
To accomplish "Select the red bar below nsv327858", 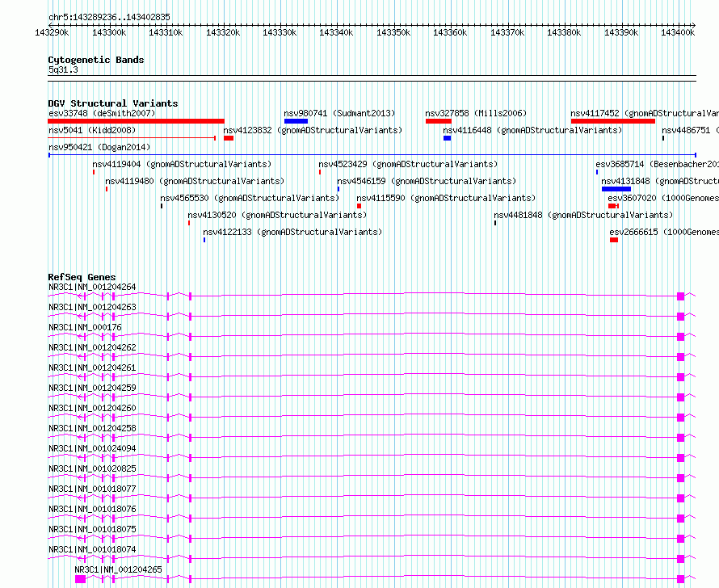I will pos(439,121).
